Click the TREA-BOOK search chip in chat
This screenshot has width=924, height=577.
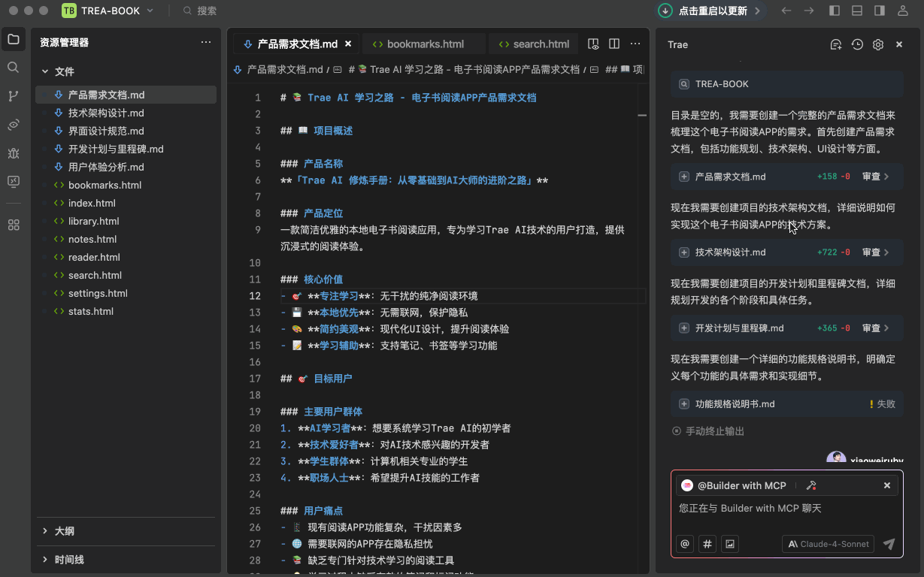point(787,84)
